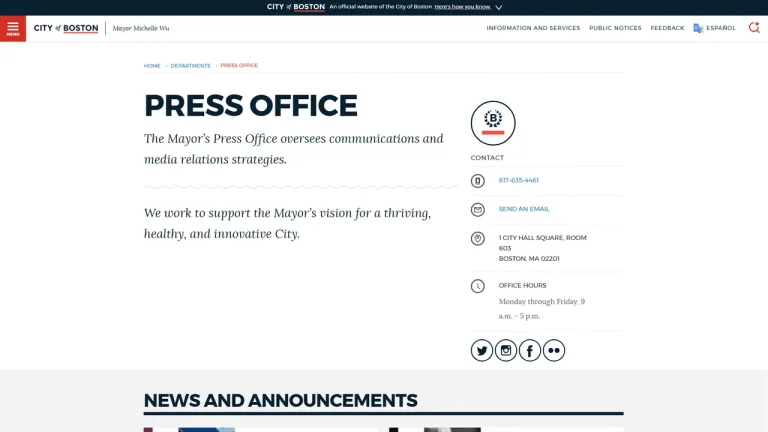This screenshot has height=432, width=768.
Task: Click the Press Office page title
Action: [x=251, y=105]
